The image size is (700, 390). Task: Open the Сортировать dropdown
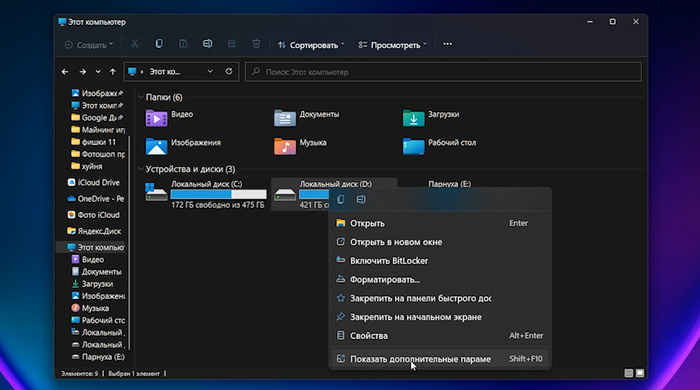pyautogui.click(x=311, y=45)
